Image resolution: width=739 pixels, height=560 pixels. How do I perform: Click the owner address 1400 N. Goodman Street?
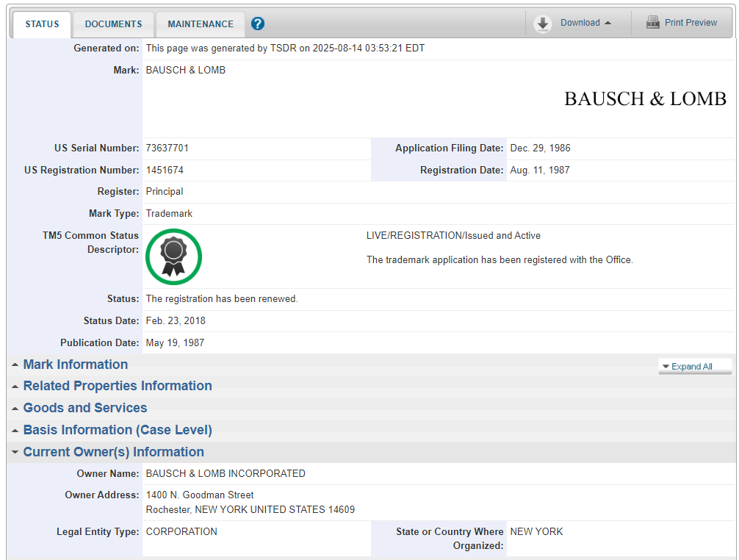200,495
